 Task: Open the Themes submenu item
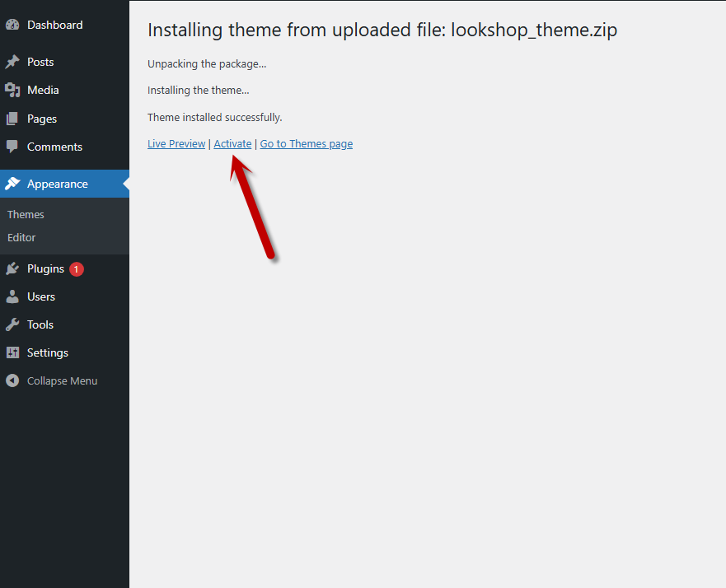coord(26,214)
